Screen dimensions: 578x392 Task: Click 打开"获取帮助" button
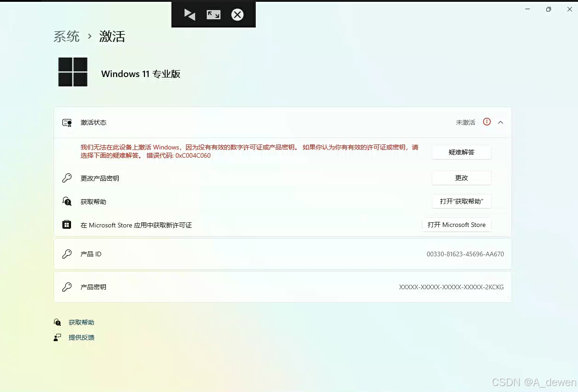[462, 201]
